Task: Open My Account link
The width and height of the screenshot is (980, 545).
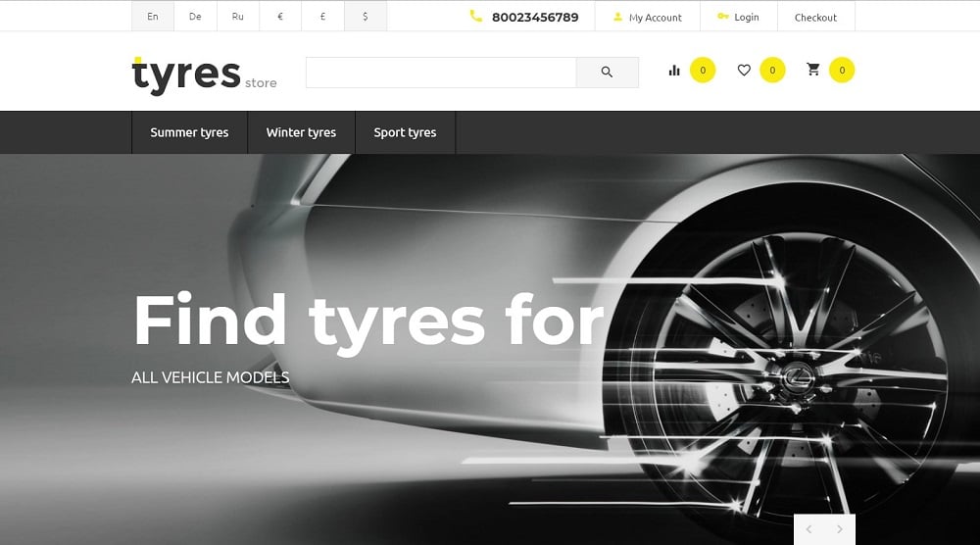Action: [648, 18]
